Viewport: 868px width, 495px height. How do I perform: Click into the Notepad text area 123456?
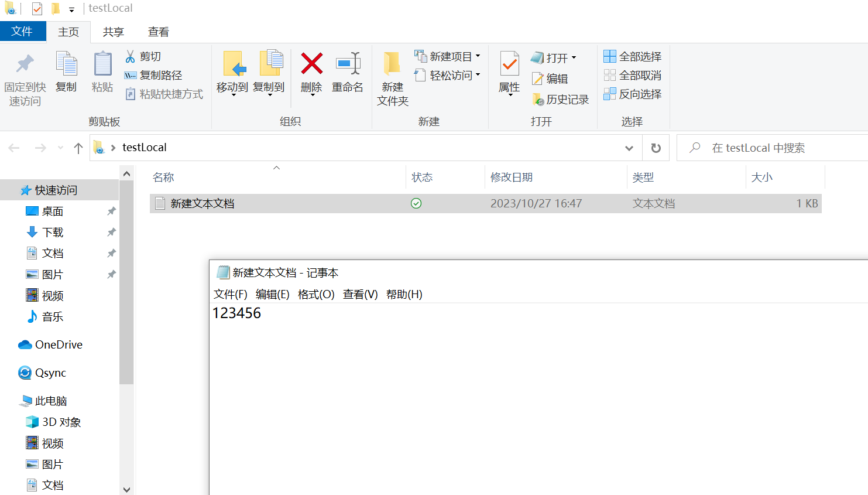point(236,313)
